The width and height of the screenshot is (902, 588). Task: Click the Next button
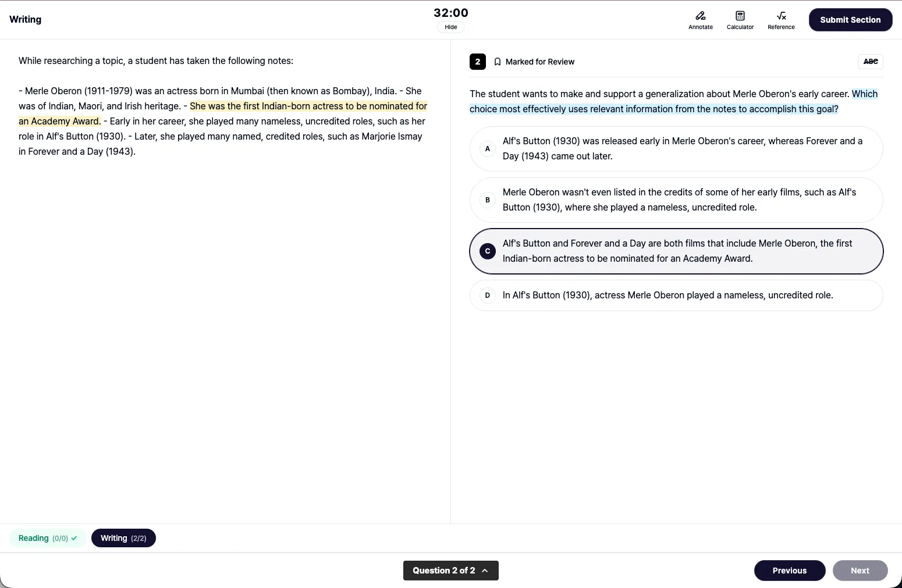click(x=860, y=571)
